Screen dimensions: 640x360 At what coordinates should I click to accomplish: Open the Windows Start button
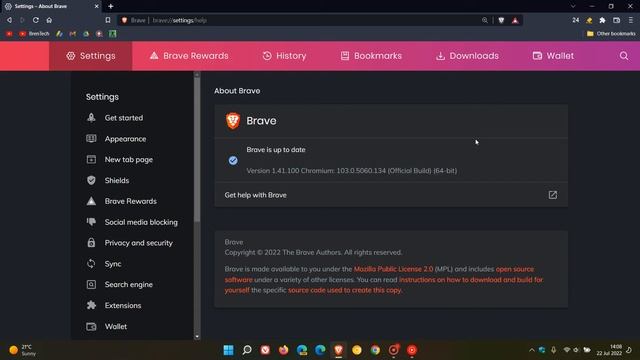[x=229, y=350]
